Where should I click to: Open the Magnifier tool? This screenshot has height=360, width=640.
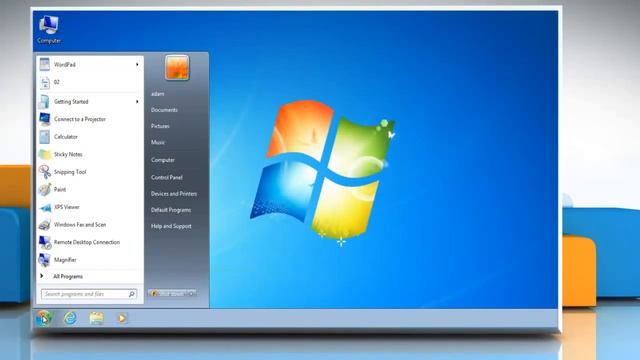pyautogui.click(x=90, y=260)
